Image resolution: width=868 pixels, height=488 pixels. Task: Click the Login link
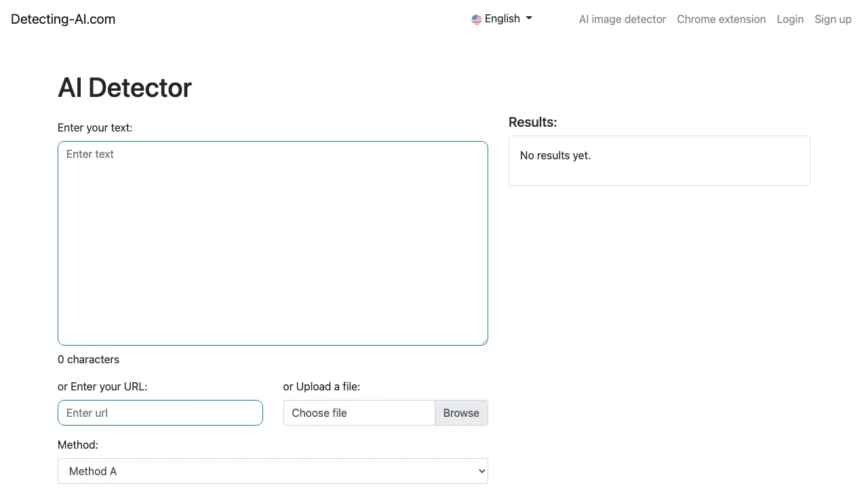pyautogui.click(x=790, y=19)
